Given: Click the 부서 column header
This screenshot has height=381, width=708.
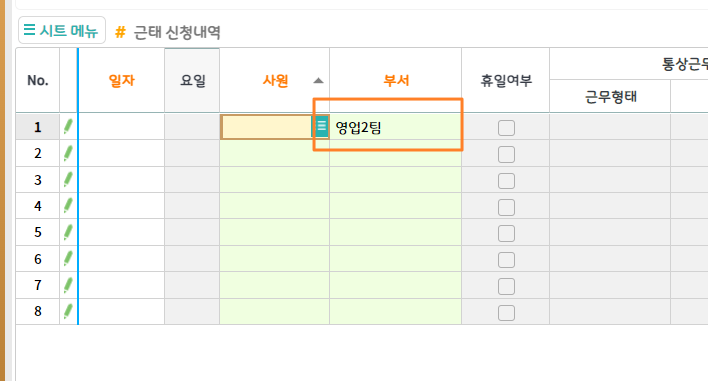Looking at the screenshot, I should (x=396, y=80).
